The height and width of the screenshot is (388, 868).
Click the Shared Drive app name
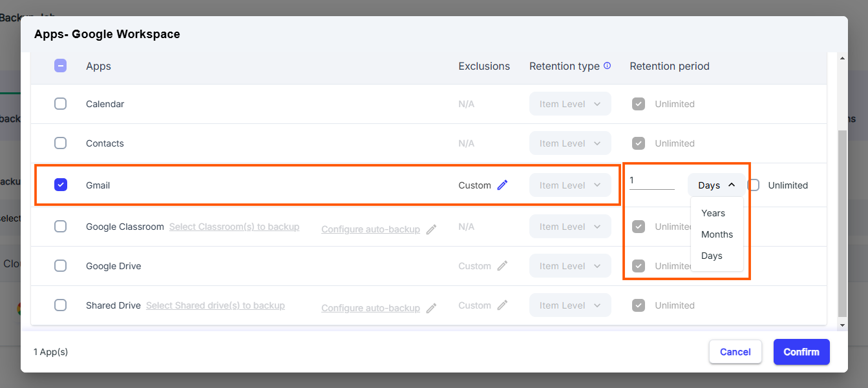click(113, 305)
